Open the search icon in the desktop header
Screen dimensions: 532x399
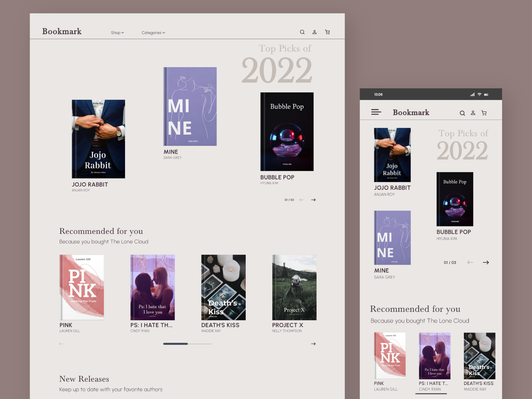(x=302, y=32)
